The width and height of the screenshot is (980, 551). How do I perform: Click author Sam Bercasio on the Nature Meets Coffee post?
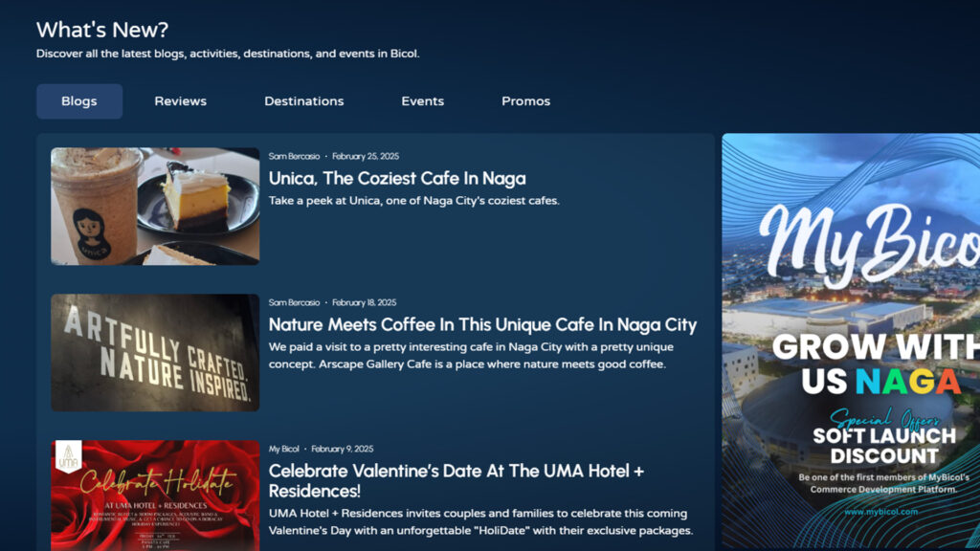click(x=295, y=302)
